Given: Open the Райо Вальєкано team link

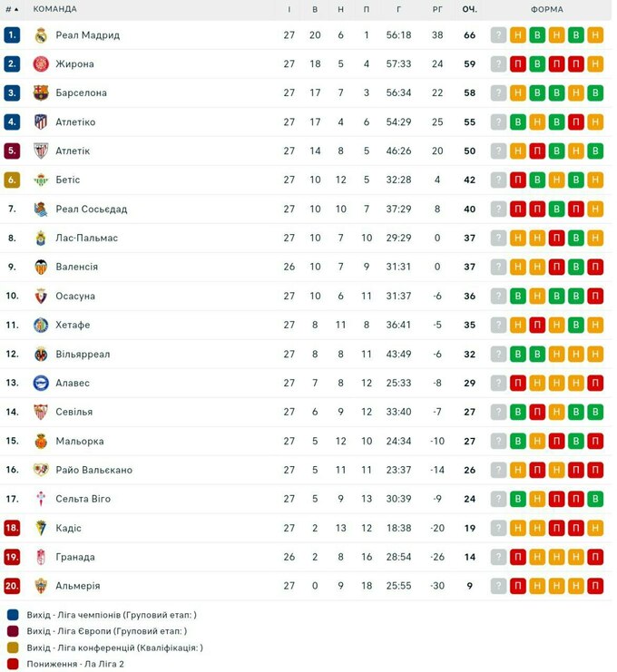Looking at the screenshot, I should (95, 471).
